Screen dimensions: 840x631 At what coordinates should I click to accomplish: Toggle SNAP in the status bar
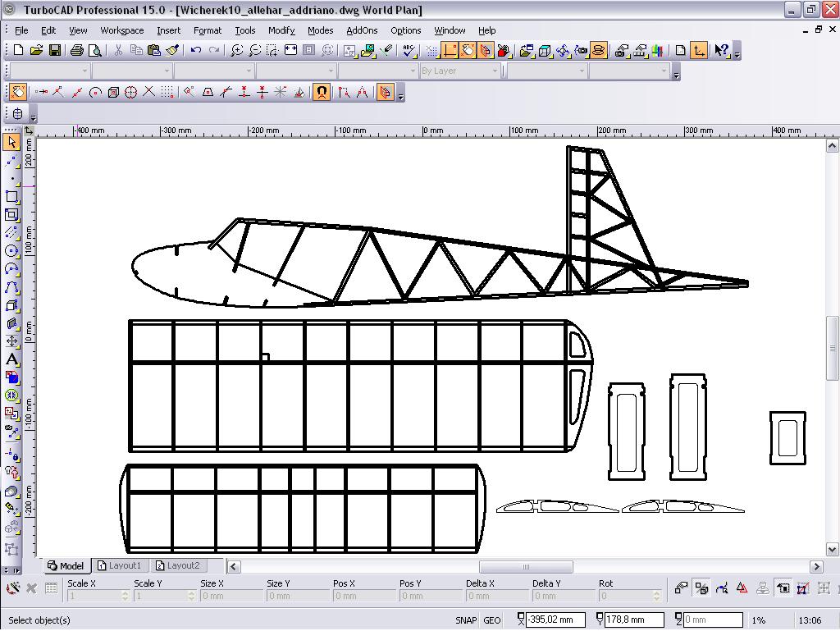pyautogui.click(x=466, y=620)
